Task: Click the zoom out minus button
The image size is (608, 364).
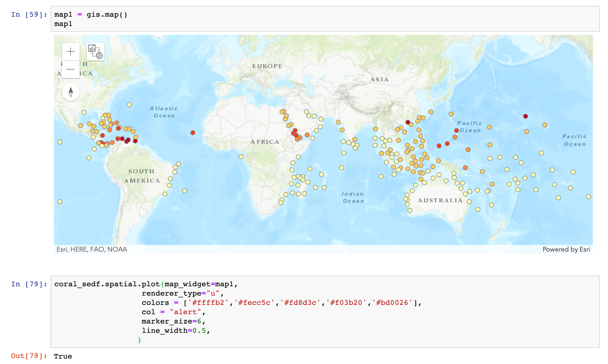Action: (71, 69)
